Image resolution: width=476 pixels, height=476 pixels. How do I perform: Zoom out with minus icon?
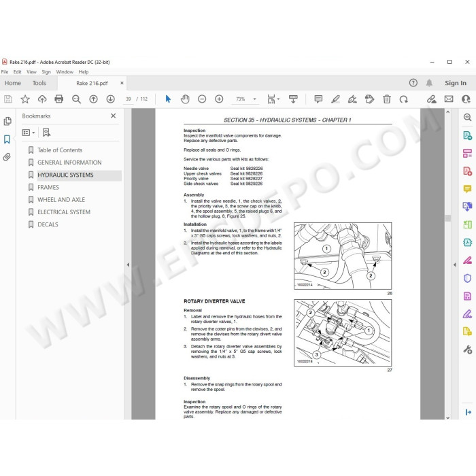click(202, 99)
